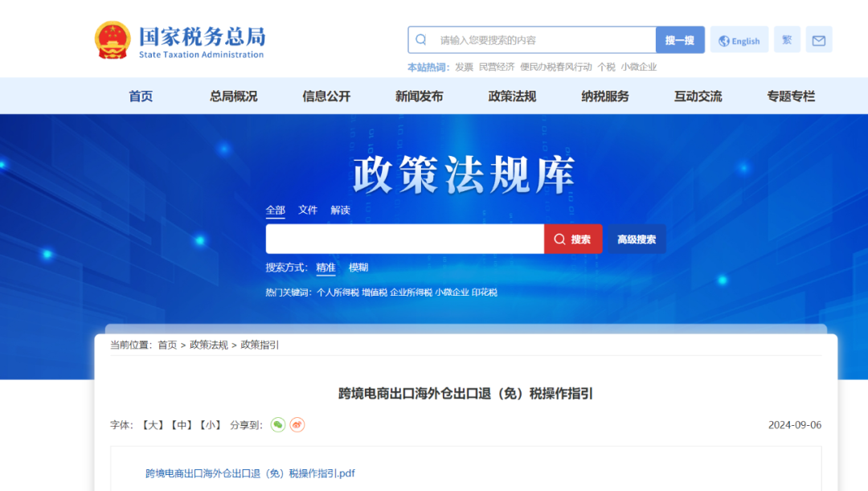Select 模糊 fuzzy search mode
Screen dimensions: 868x491
pyautogui.click(x=358, y=268)
